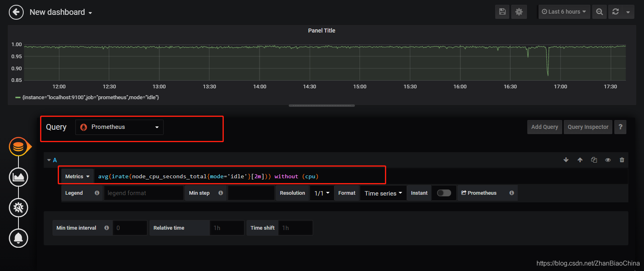
Task: Refresh the dashboard
Action: [x=616, y=12]
